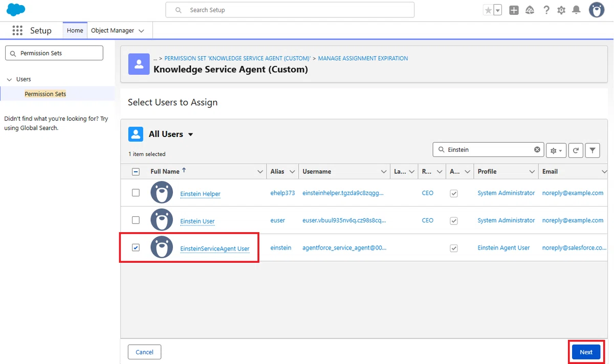Screen dimensions: 614x364
Task: Refresh the user list
Action: coord(576,150)
